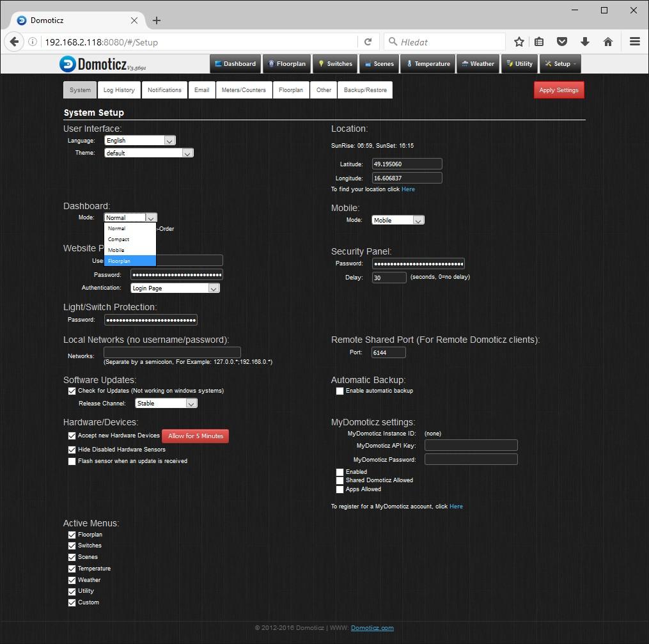Open the Language dropdown
The height and width of the screenshot is (644, 649).
(x=140, y=141)
